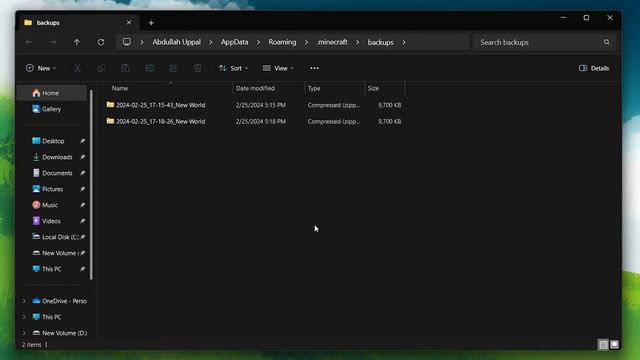Click the PC monitor icon in address bar
This screenshot has height=360, width=640.
tap(127, 42)
